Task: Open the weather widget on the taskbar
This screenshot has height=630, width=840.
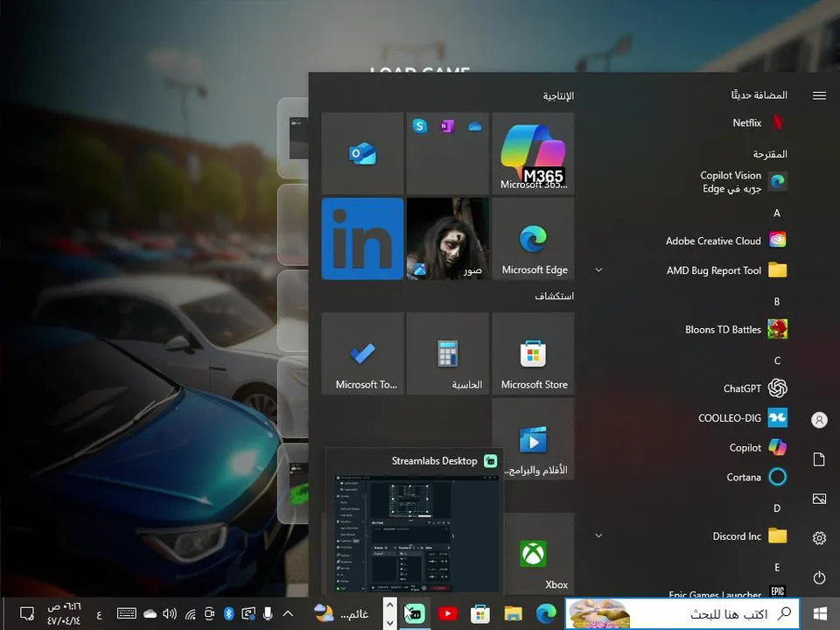Action: click(341, 613)
